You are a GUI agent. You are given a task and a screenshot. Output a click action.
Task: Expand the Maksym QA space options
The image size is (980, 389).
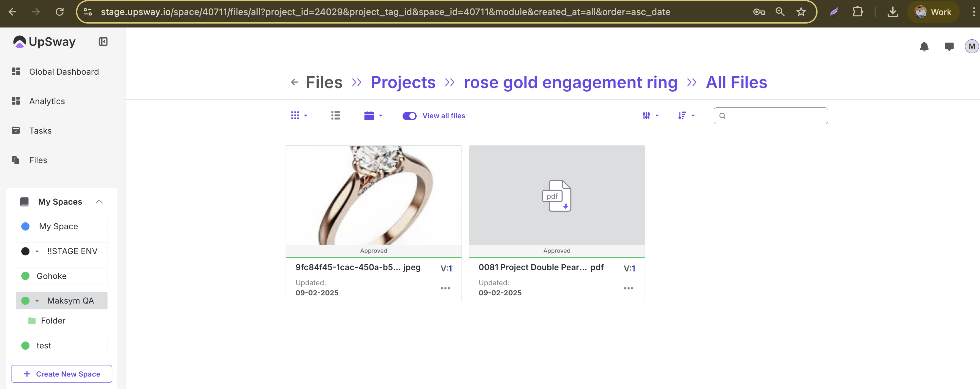(37, 300)
